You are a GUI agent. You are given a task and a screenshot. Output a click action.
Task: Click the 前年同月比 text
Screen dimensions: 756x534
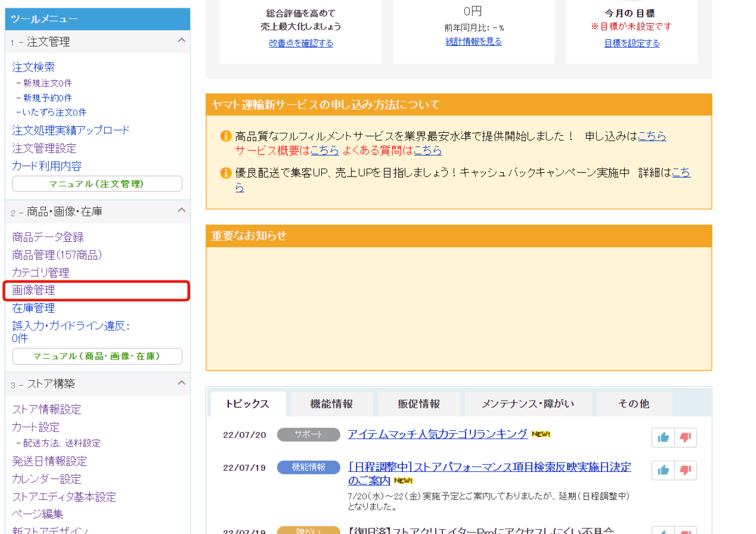tap(474, 28)
